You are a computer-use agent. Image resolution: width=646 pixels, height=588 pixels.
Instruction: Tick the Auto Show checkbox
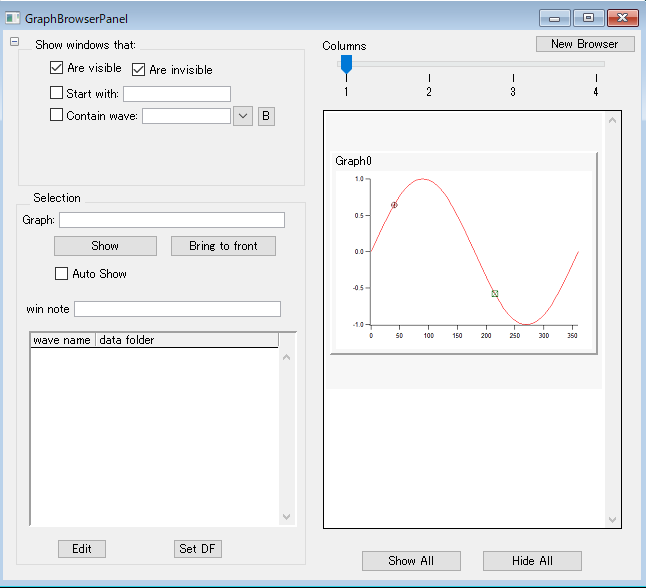point(62,273)
